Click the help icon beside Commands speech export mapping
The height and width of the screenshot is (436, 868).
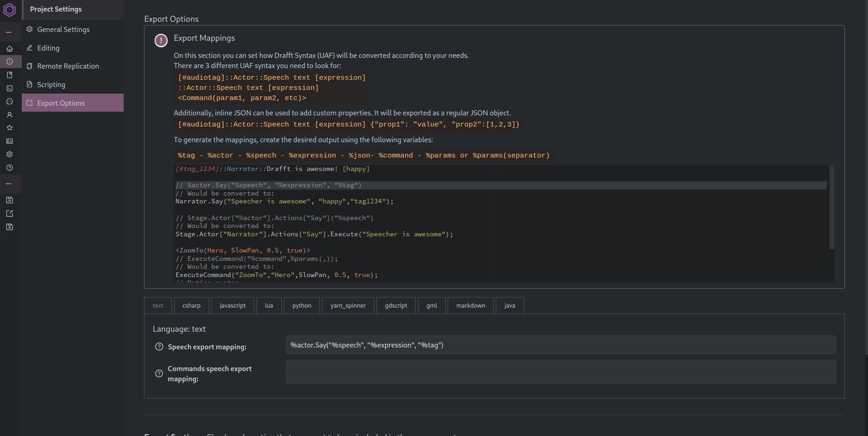[x=159, y=373]
